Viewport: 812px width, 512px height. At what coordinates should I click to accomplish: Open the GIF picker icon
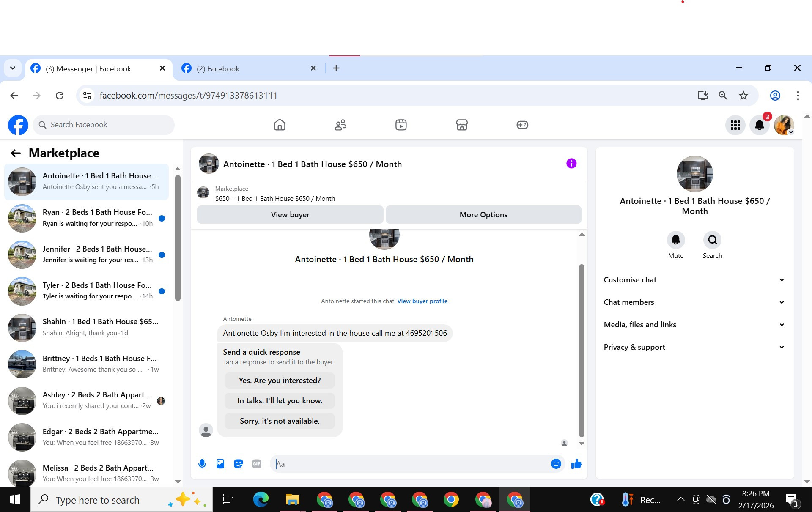click(x=257, y=464)
